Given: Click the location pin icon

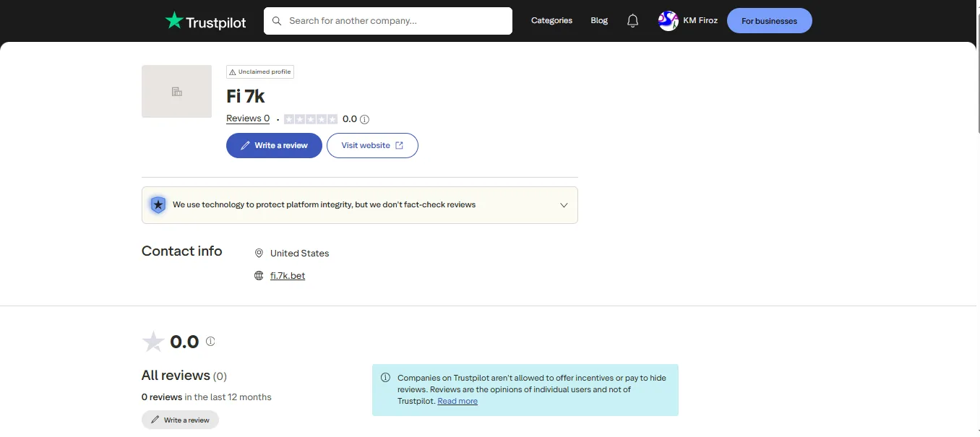Looking at the screenshot, I should click(x=259, y=253).
